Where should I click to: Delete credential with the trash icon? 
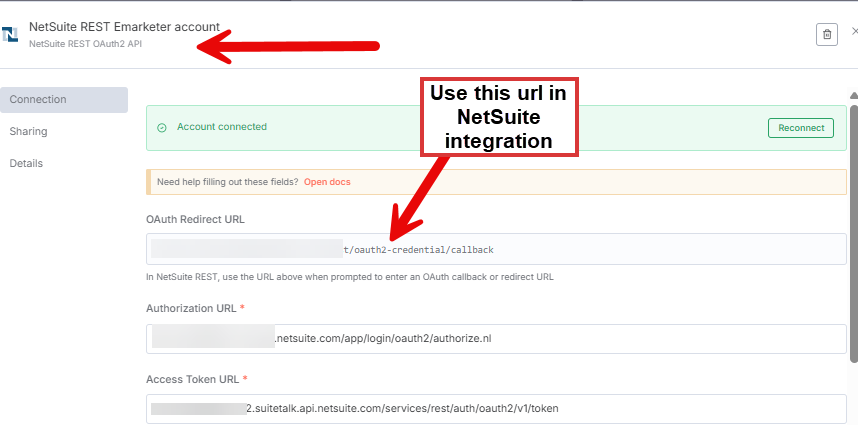click(x=827, y=34)
